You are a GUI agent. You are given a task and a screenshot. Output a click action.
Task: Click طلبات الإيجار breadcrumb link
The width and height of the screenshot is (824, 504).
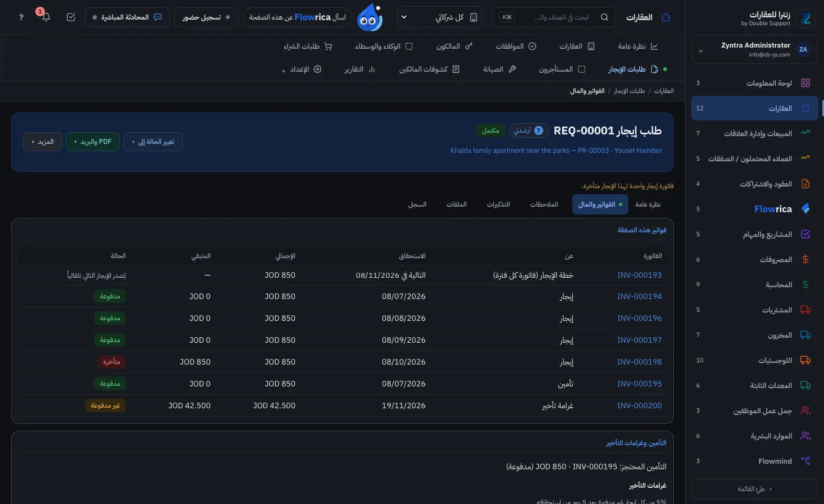point(629,91)
